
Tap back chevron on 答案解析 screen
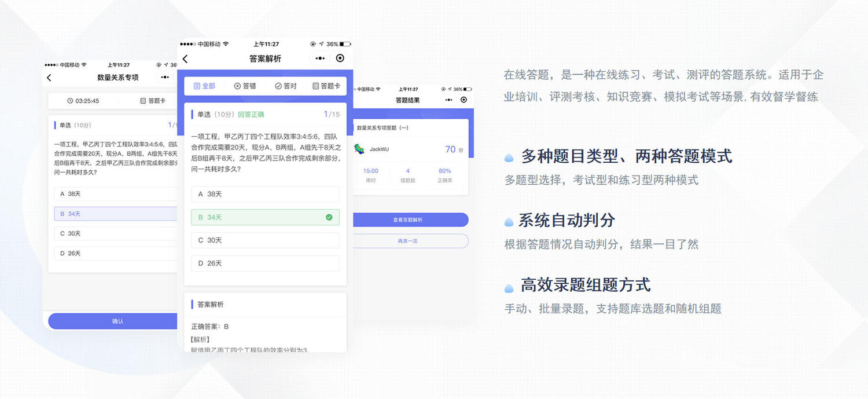185,58
